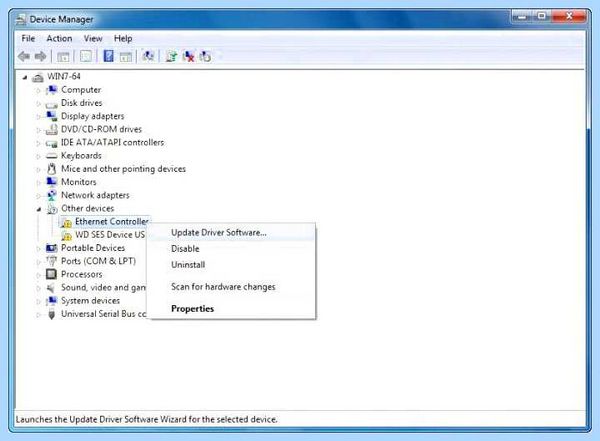600x441 pixels.
Task: Select the Portable Devices label
Action: click(x=93, y=248)
